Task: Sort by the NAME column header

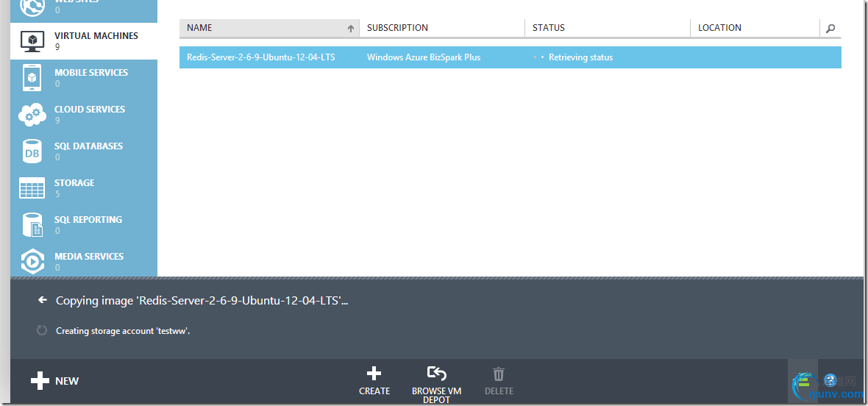Action: 269,28
